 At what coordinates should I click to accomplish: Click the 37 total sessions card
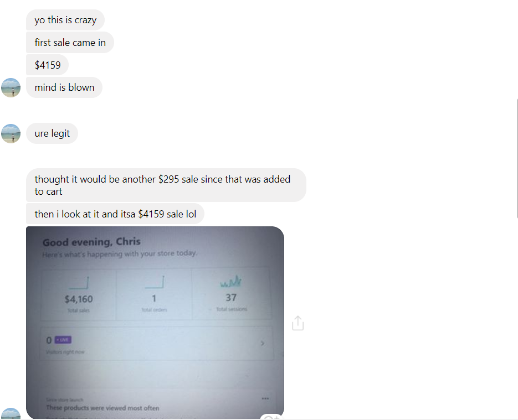231,294
